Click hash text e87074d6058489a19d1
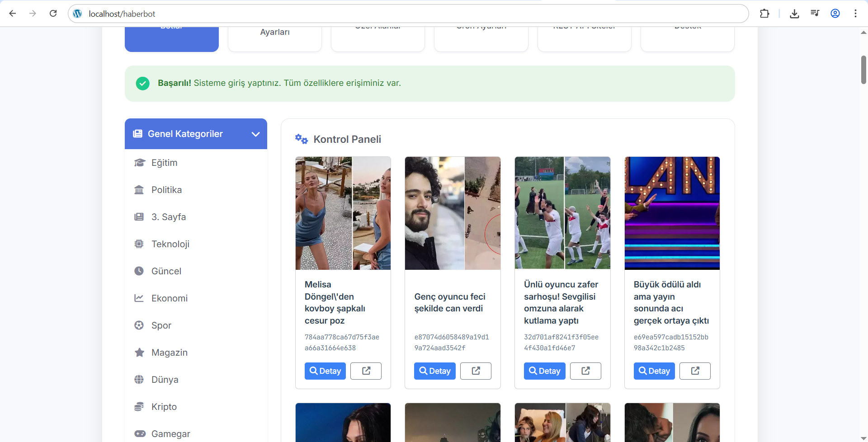This screenshot has height=442, width=868. click(x=452, y=337)
